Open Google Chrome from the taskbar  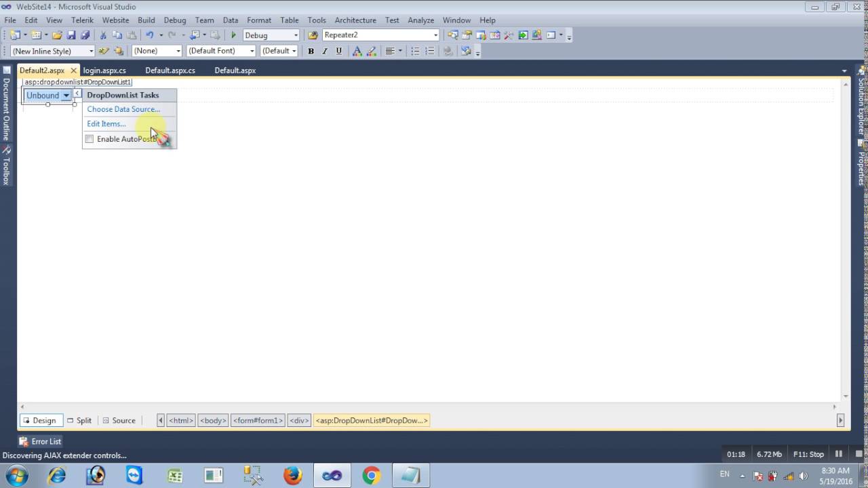371,476
